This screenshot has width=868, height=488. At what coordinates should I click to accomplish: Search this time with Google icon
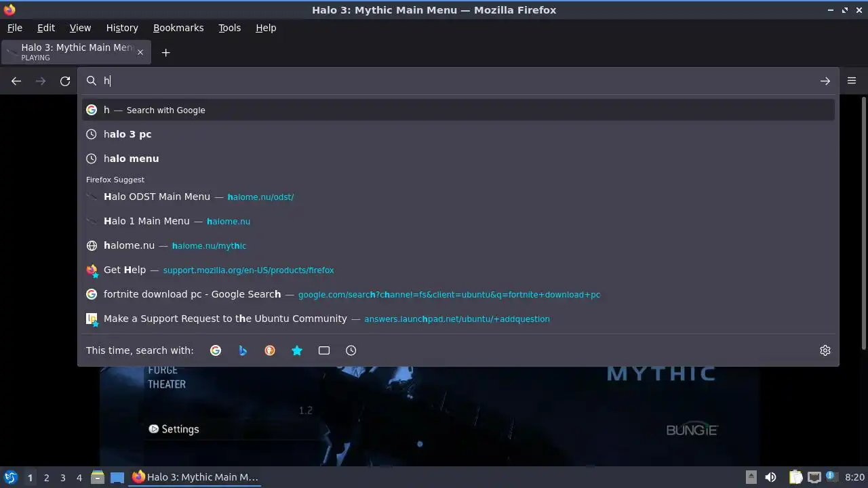pyautogui.click(x=216, y=350)
